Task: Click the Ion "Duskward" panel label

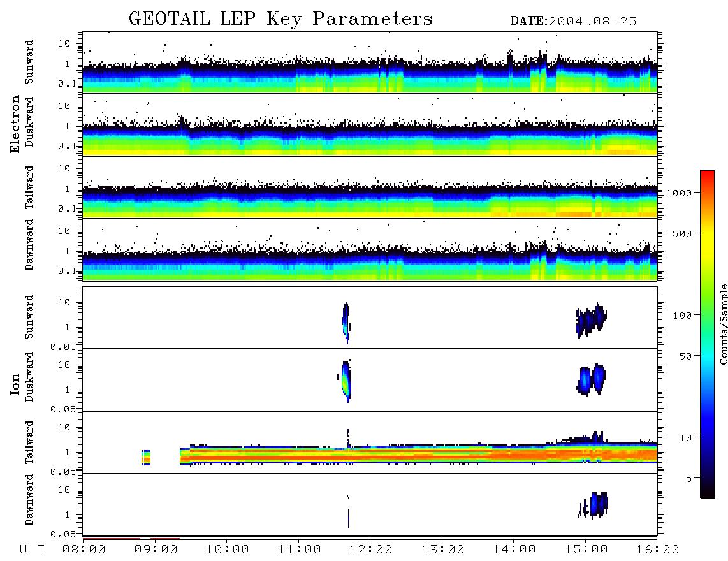Action: click(x=29, y=377)
